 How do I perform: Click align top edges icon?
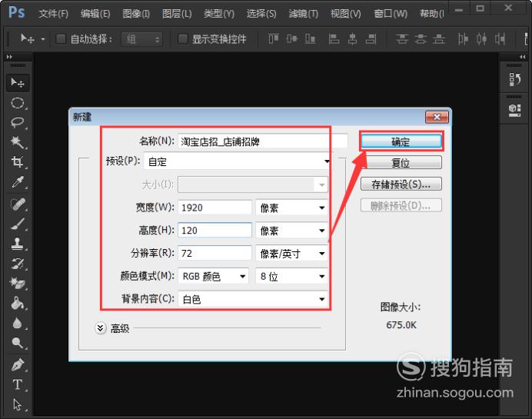point(274,38)
